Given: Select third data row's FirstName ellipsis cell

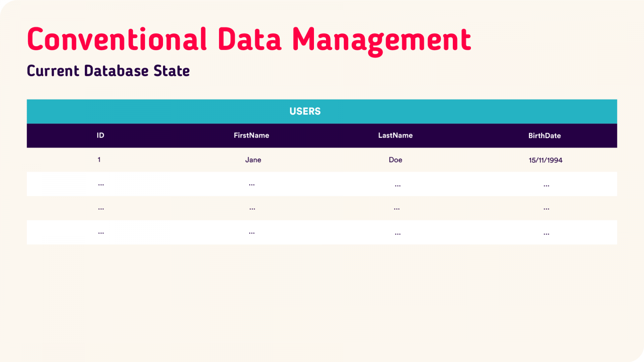Looking at the screenshot, I should (252, 208).
